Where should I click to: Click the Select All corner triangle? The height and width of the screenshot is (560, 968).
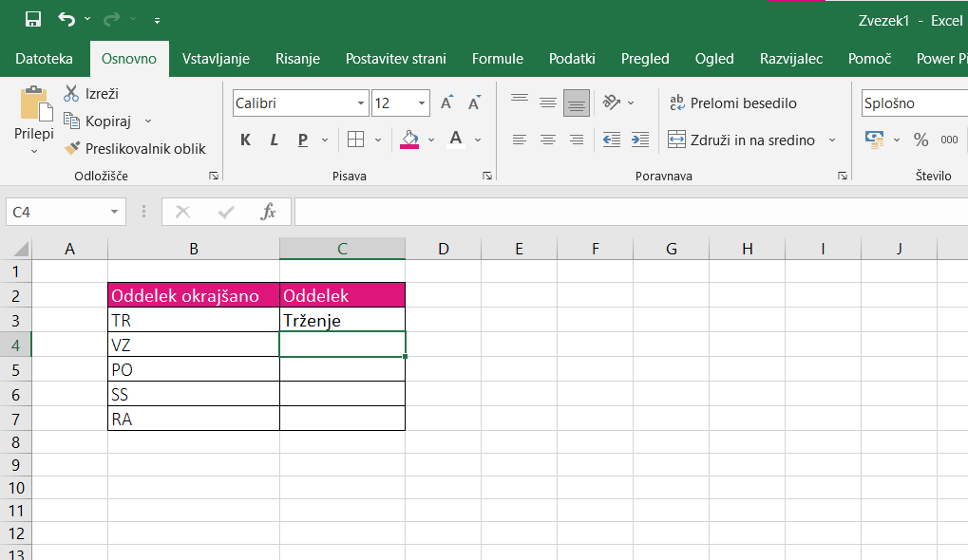20,249
